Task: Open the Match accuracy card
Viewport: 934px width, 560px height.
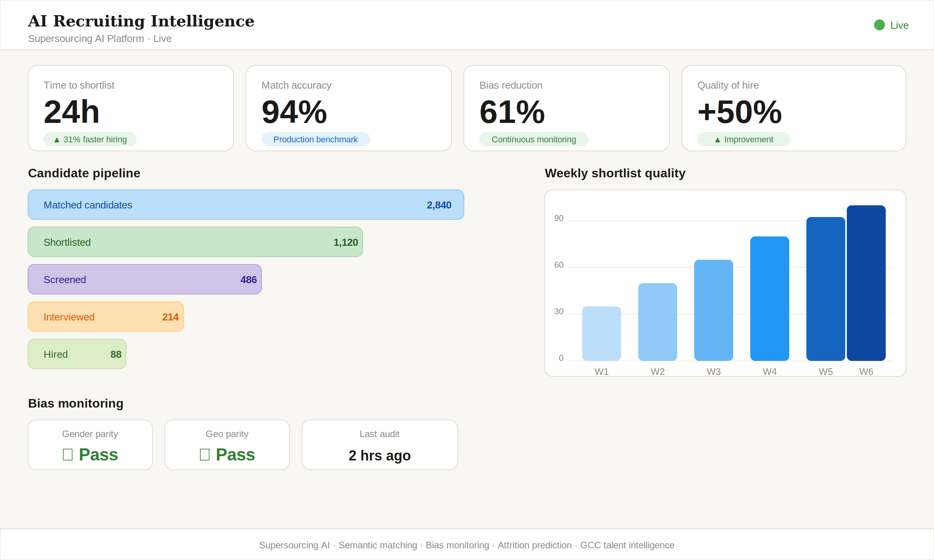Action: pyautogui.click(x=349, y=108)
